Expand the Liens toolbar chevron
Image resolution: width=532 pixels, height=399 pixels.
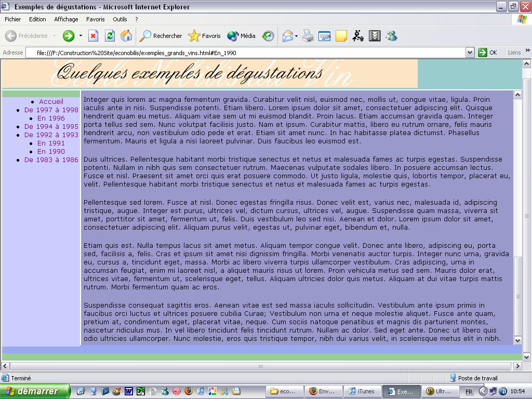pos(528,50)
